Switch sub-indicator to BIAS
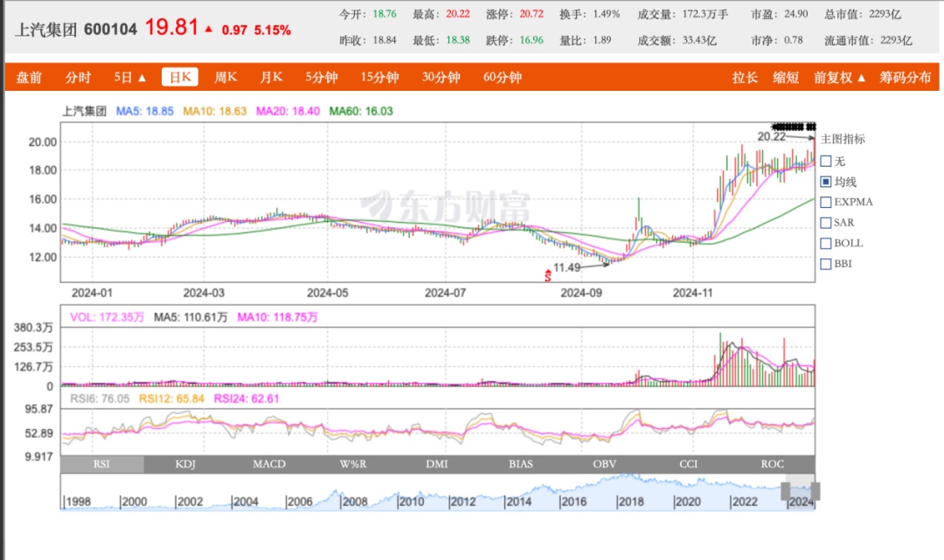The height and width of the screenshot is (560, 944). pyautogui.click(x=521, y=464)
